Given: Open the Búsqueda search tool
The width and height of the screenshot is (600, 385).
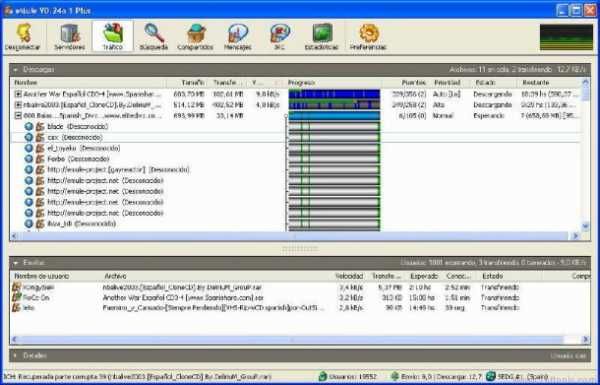Looking at the screenshot, I should 154,36.
